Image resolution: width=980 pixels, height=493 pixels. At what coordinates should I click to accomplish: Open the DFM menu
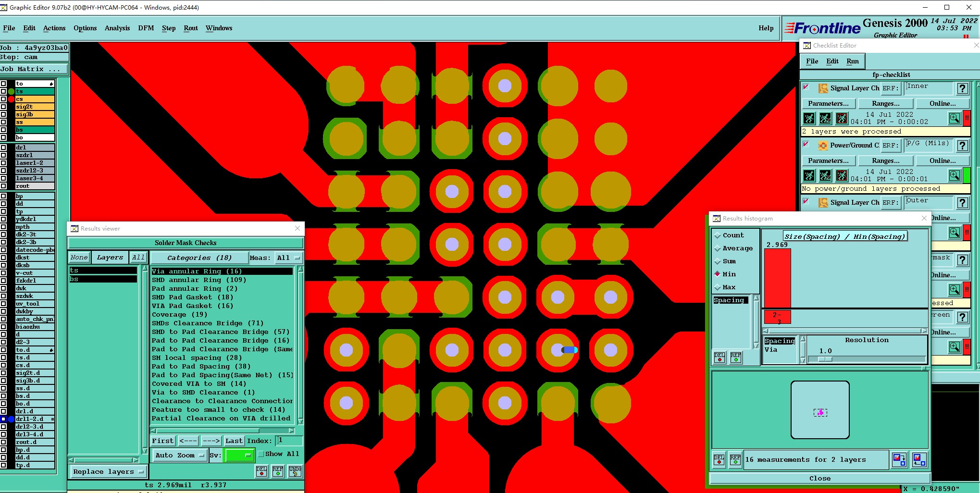click(146, 28)
